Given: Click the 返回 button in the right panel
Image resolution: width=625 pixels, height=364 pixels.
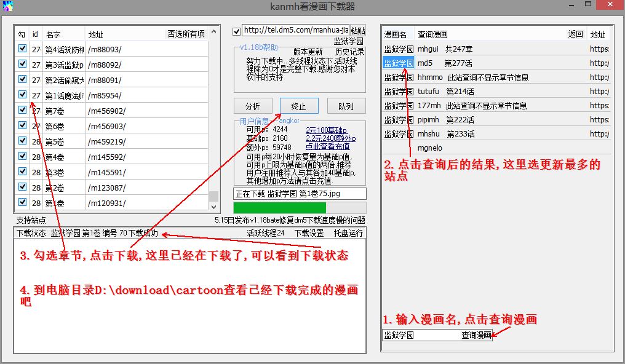Looking at the screenshot, I should (575, 34).
